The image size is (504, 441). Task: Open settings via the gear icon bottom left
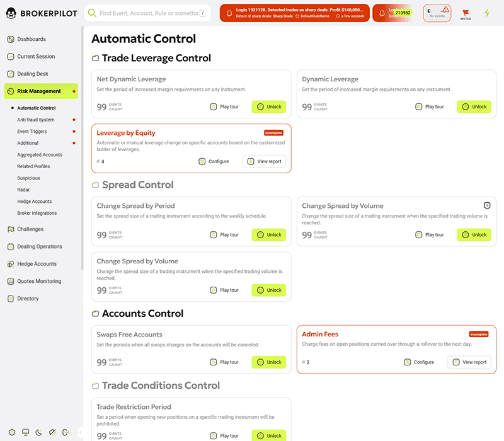pos(12,432)
